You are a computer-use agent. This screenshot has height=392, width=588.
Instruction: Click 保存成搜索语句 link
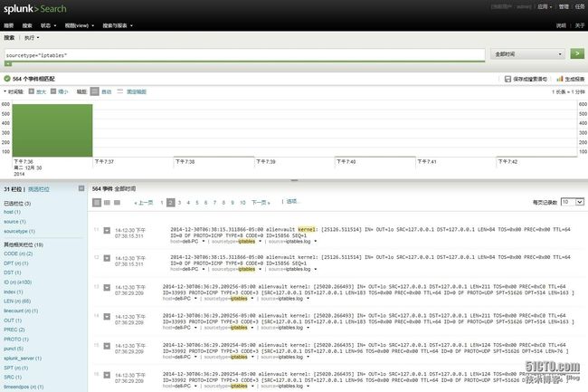(x=530, y=79)
